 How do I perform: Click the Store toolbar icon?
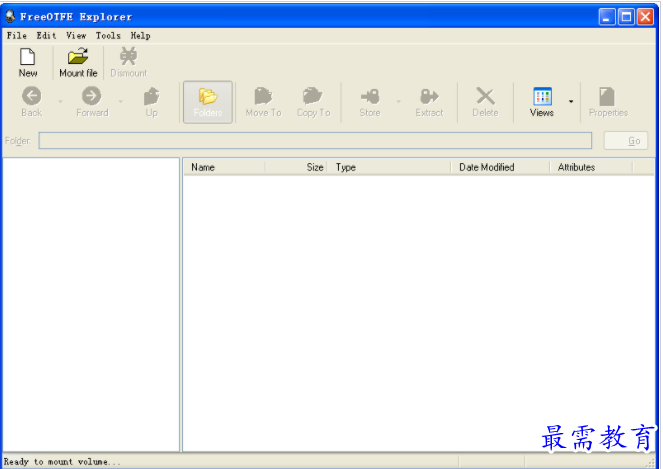click(x=370, y=96)
